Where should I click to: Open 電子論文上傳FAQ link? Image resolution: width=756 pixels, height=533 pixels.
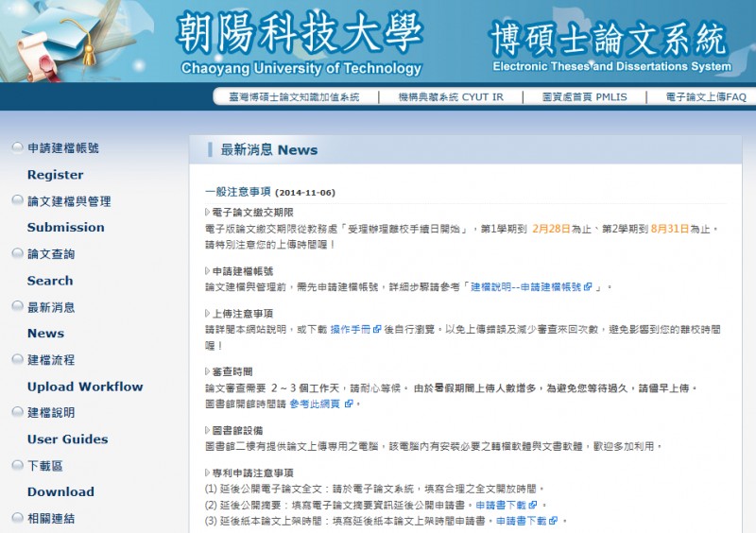[706, 97]
